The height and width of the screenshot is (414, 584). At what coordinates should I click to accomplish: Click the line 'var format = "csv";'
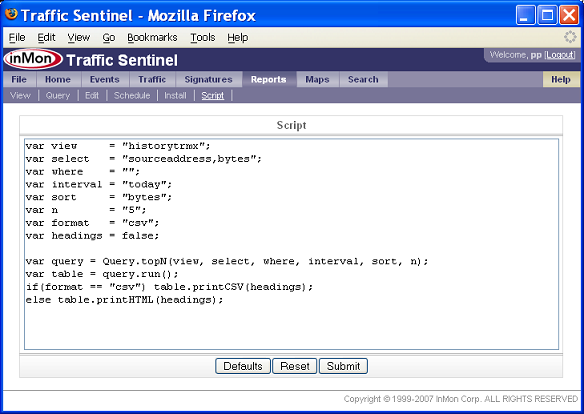click(92, 223)
